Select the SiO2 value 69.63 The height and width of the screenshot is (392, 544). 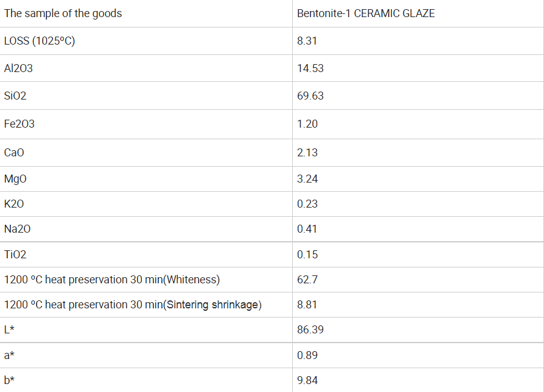[x=311, y=96]
